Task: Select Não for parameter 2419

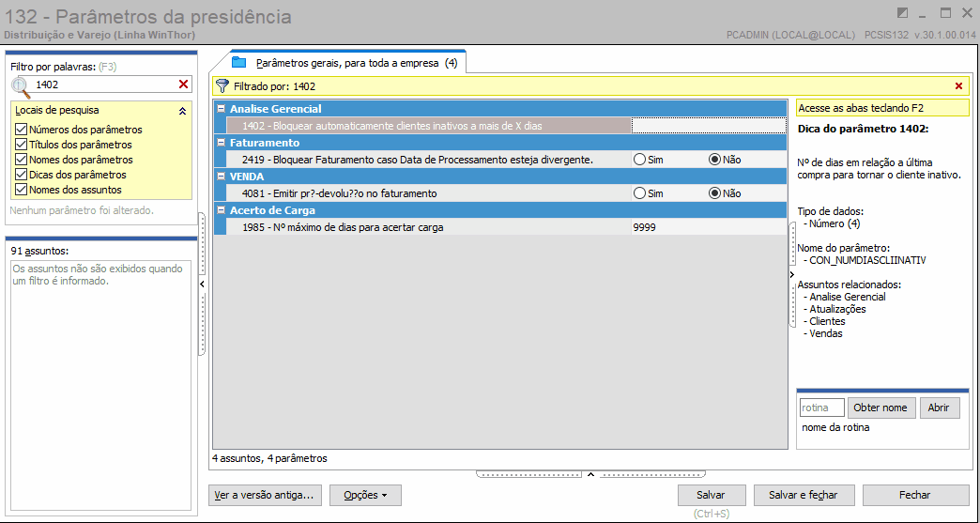Action: tap(714, 160)
